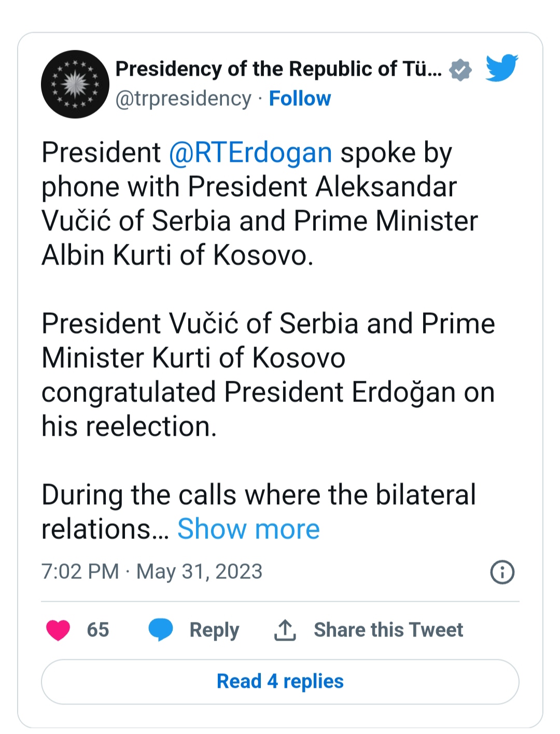The height and width of the screenshot is (734, 560).
Task: Click the Twitter bird logo
Action: point(501,68)
